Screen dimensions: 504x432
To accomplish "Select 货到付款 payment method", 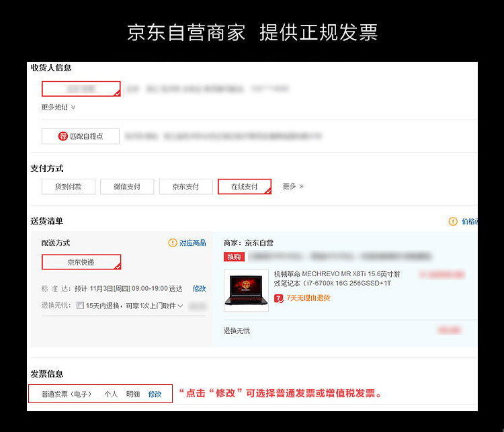I will [x=69, y=187].
